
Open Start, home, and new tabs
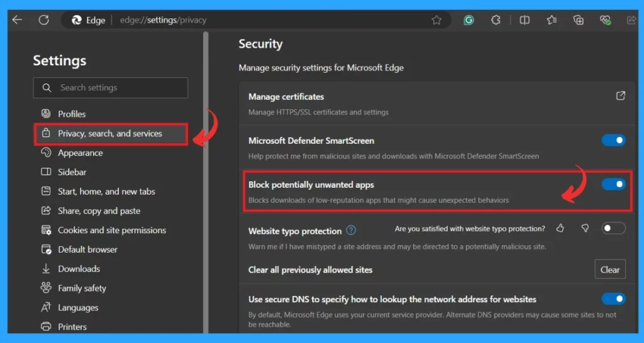point(106,191)
